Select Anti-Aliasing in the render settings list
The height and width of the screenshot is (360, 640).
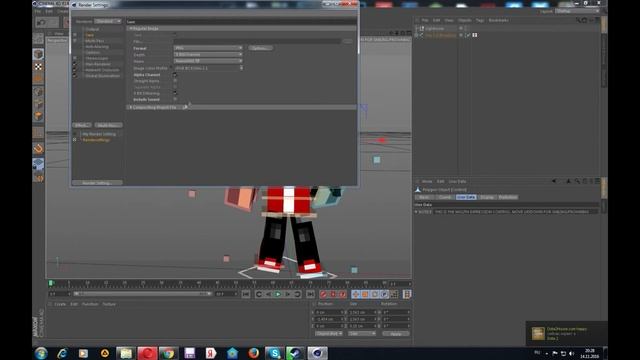click(x=97, y=47)
